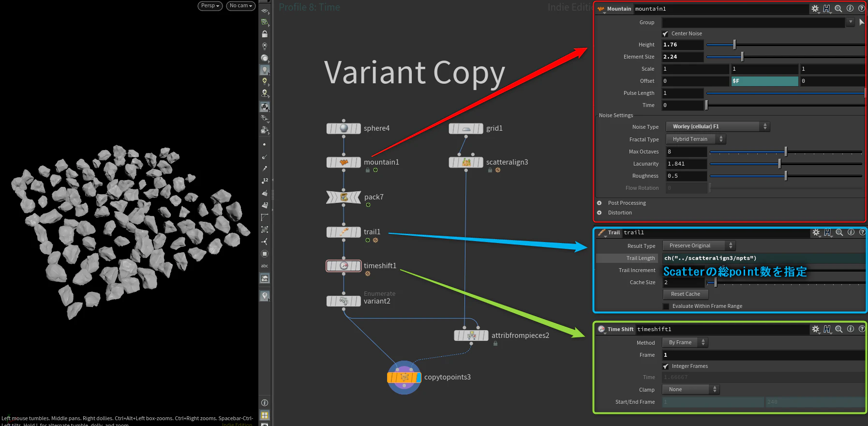Image resolution: width=868 pixels, height=426 pixels.
Task: Click the Max Octaves slider
Action: (786, 152)
